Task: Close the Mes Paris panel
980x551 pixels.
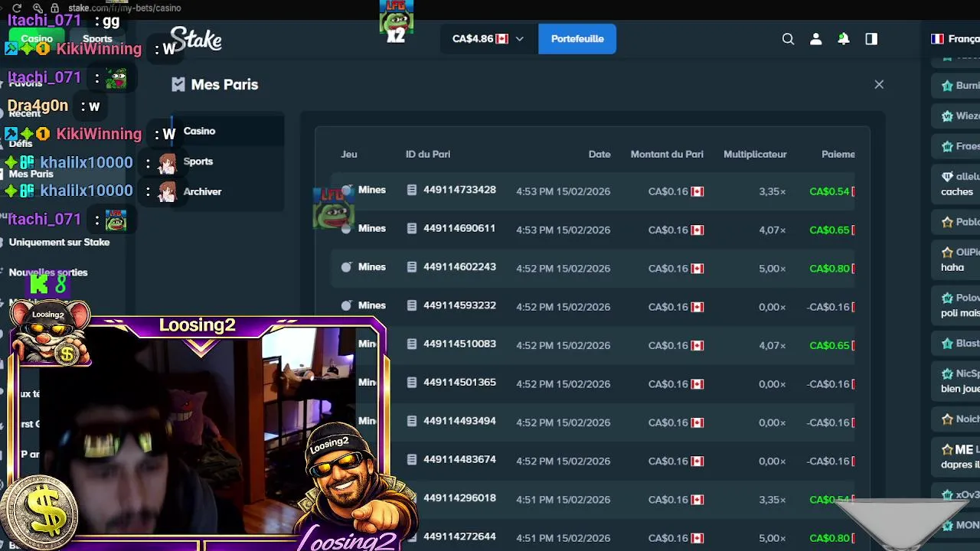Action: [879, 84]
